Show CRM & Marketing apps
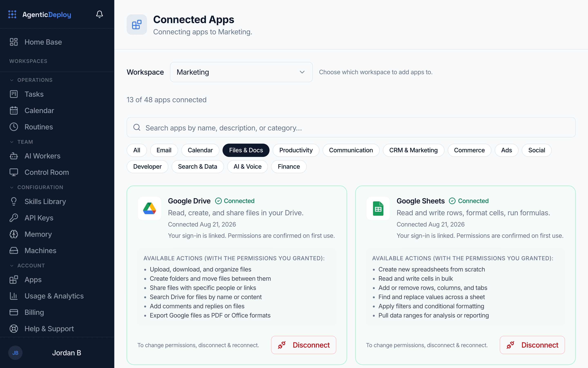This screenshot has height=368, width=588. [413, 150]
